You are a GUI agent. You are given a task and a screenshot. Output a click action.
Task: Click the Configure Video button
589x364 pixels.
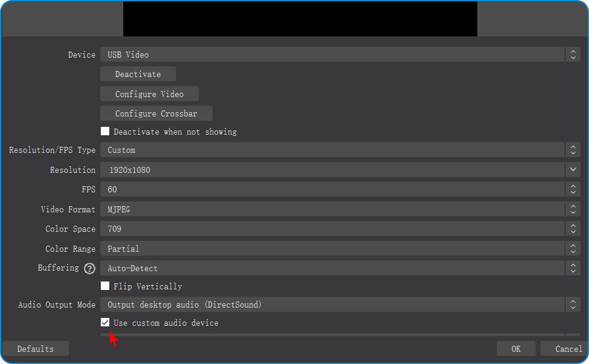pyautogui.click(x=149, y=94)
